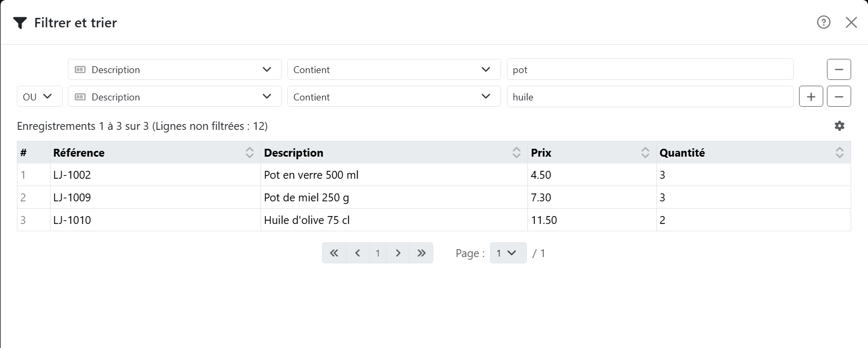
Task: Open the Page number selector dropdown
Action: coord(508,253)
